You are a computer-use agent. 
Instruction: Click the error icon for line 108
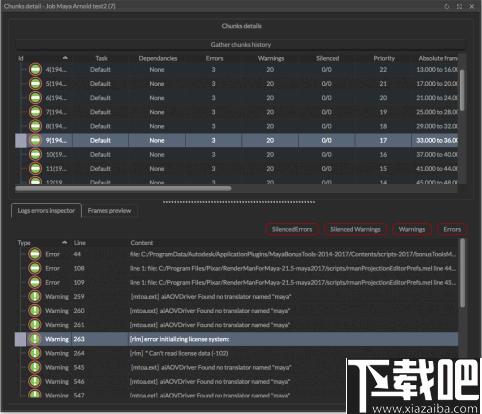tap(35, 268)
